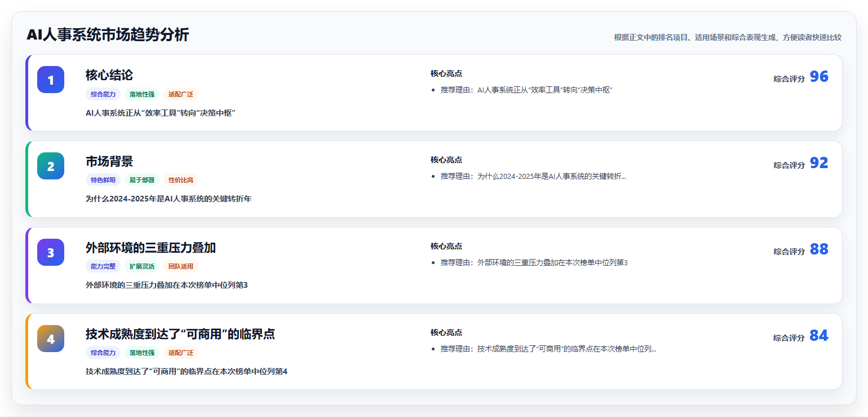Image resolution: width=868 pixels, height=417 pixels.
Task: Click 综合能力 tag in 核心结论 card
Action: click(x=103, y=94)
